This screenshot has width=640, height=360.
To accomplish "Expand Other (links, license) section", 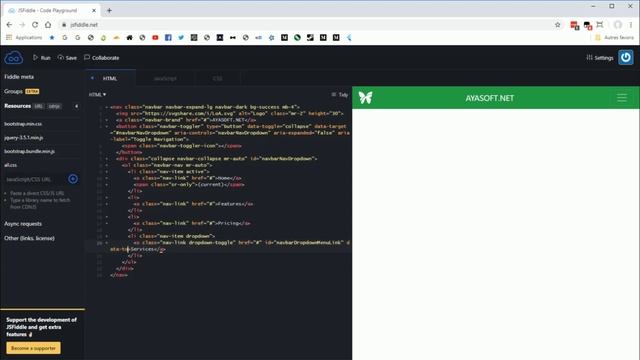I will [29, 238].
